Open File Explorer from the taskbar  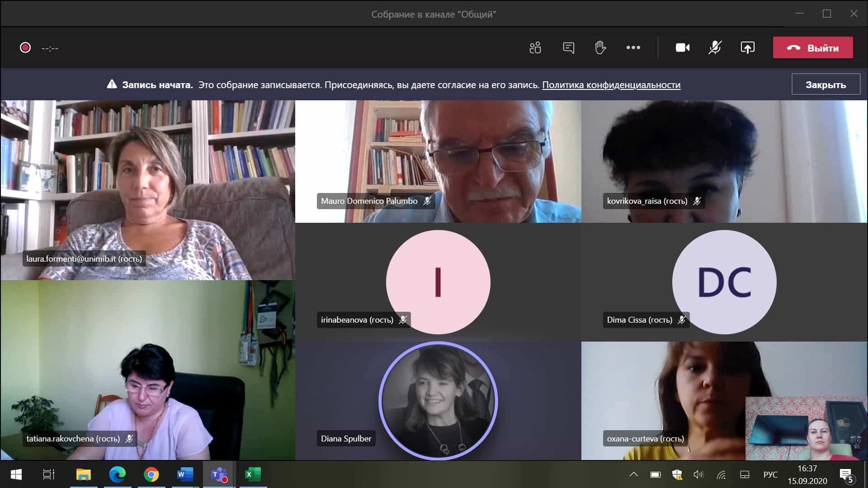(x=84, y=474)
